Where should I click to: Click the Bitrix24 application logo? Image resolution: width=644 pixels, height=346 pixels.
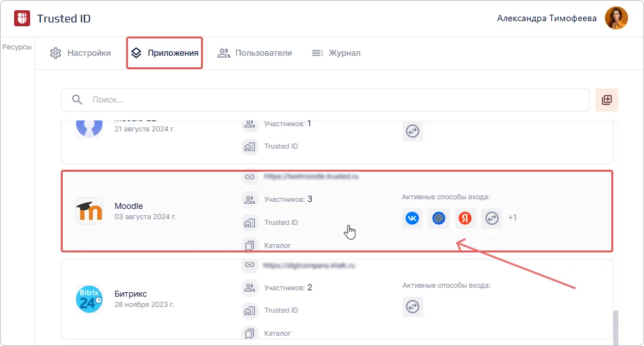[x=89, y=299]
